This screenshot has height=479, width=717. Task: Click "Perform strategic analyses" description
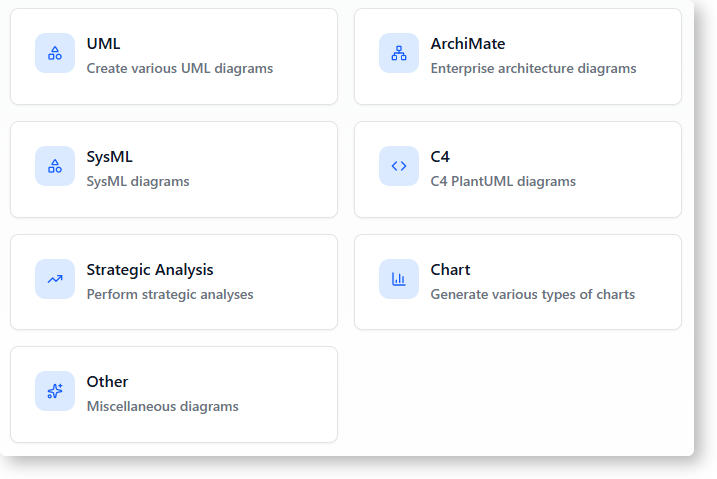[170, 295]
